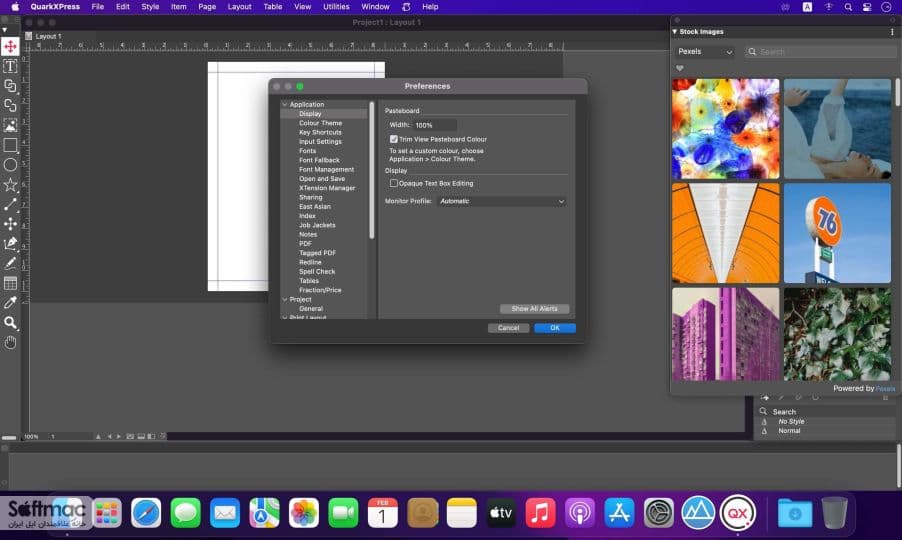The image size is (902, 540).
Task: Click the preferences list scrollbar
Action: 372,170
